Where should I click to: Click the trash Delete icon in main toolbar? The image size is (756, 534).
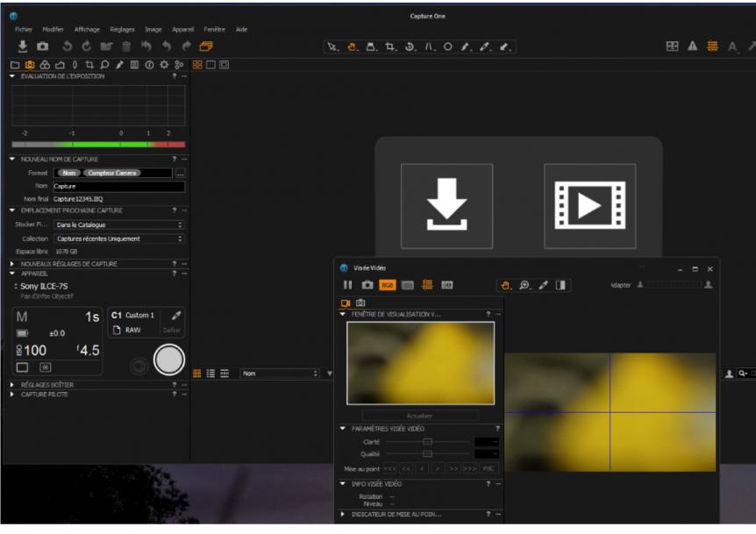pyautogui.click(x=126, y=46)
